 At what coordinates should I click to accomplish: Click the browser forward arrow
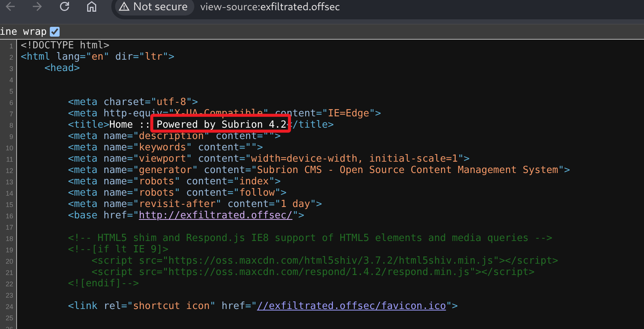pos(37,7)
